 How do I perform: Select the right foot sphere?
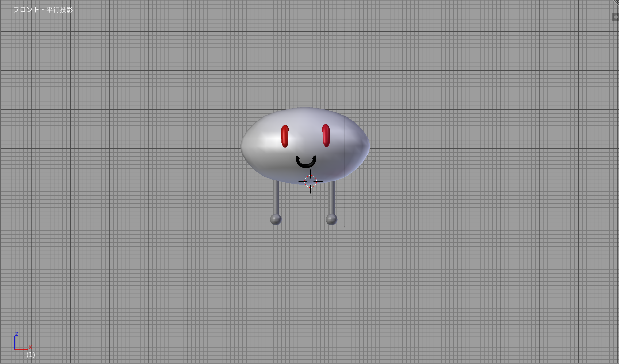point(331,219)
